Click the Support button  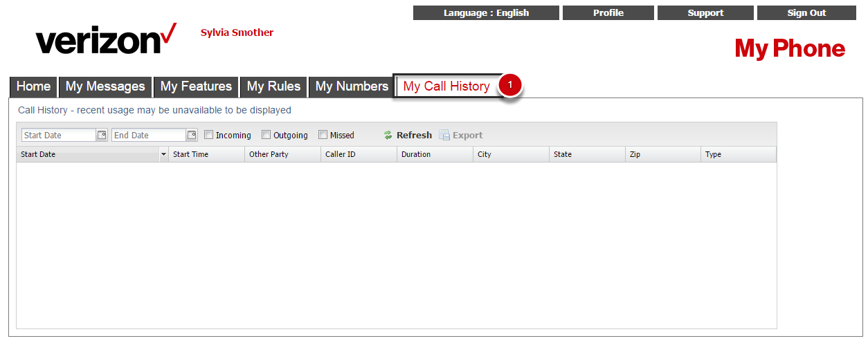[705, 12]
